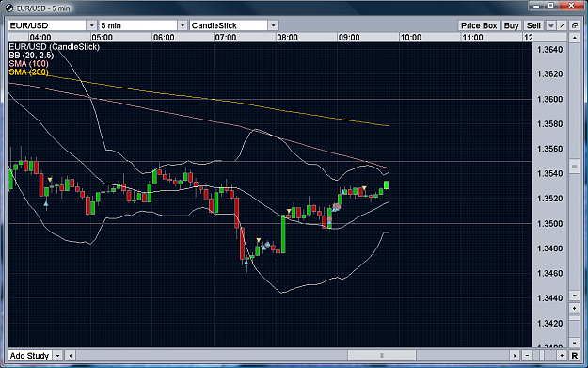Click the 06:00 time axis label
Viewport: 588px width, 368px height.
coord(164,38)
